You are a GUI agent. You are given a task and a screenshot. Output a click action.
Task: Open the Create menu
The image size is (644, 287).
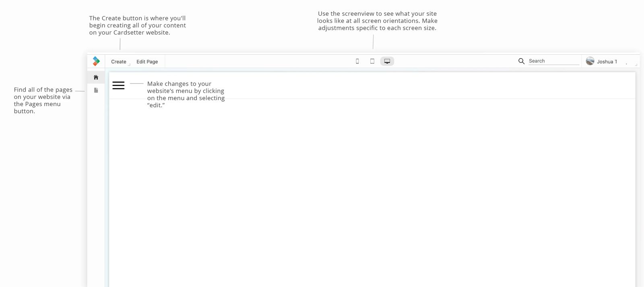(x=118, y=61)
